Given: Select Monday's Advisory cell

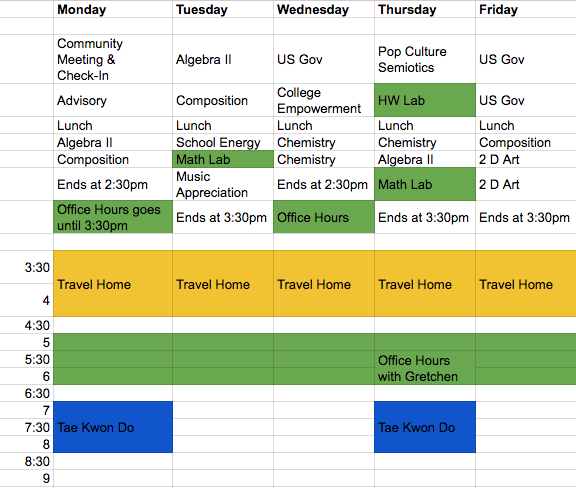Looking at the screenshot, I should click(113, 100).
